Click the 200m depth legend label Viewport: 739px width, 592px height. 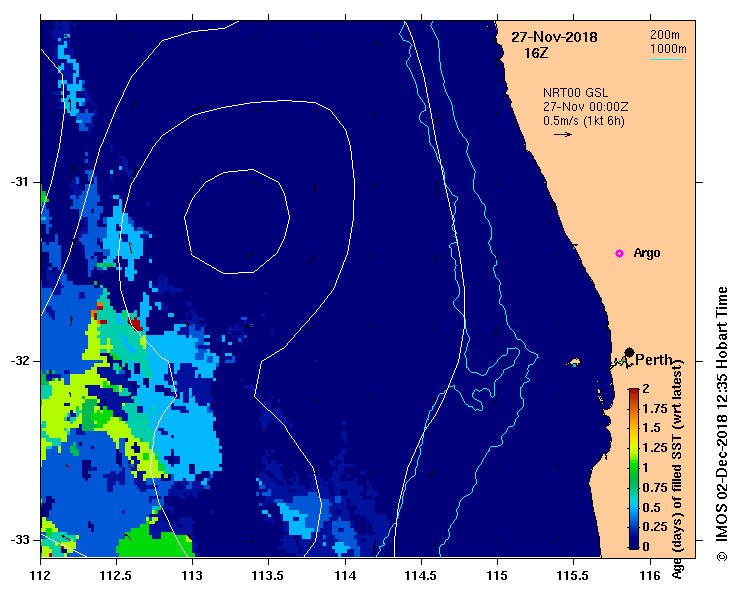coord(665,35)
